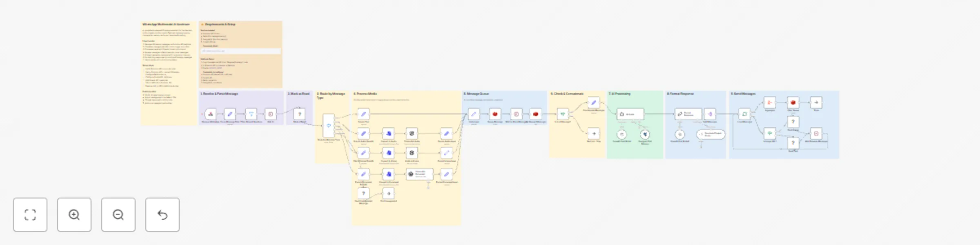The height and width of the screenshot is (245, 980).
Task: Open the wait node in Receive & Parse Message
Action: coord(270,114)
